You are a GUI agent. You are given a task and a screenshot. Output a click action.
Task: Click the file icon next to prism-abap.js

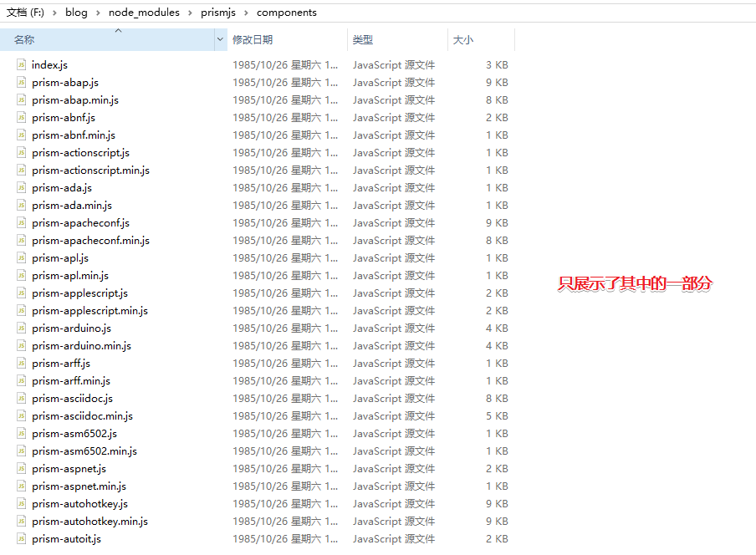21,83
